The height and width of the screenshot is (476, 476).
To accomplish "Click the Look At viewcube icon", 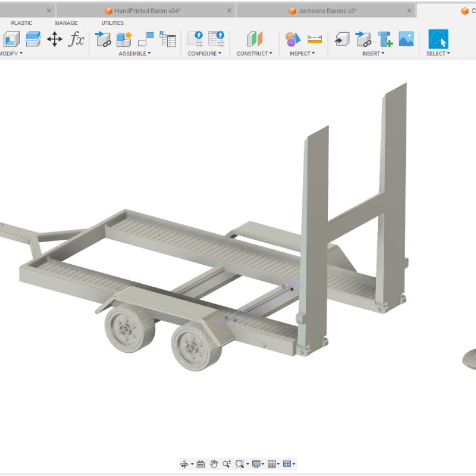I will (201, 464).
